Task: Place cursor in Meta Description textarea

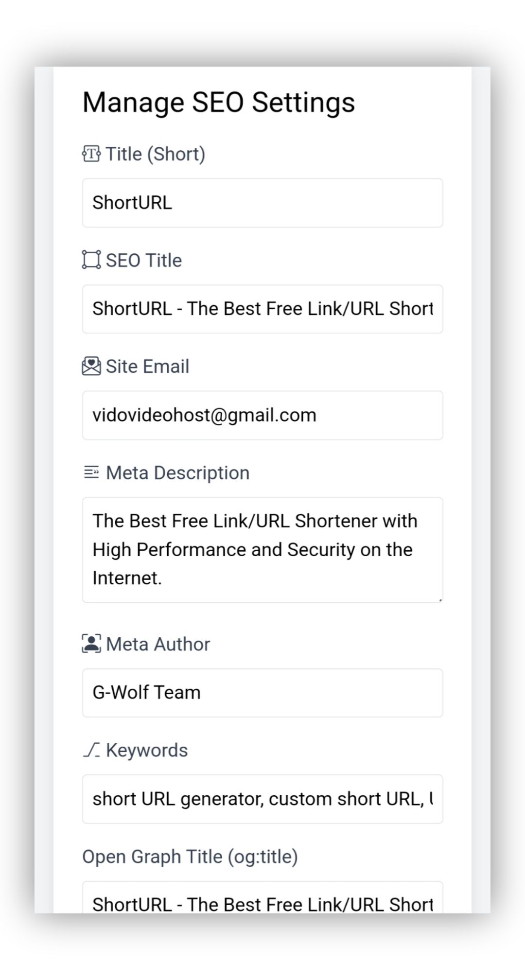Action: [x=262, y=550]
